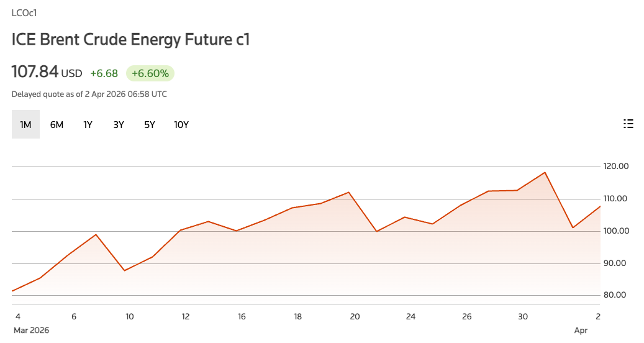Screen dimensions: 644x343
Task: Click the chart's starting point at Mar 4
Action: coord(13,291)
